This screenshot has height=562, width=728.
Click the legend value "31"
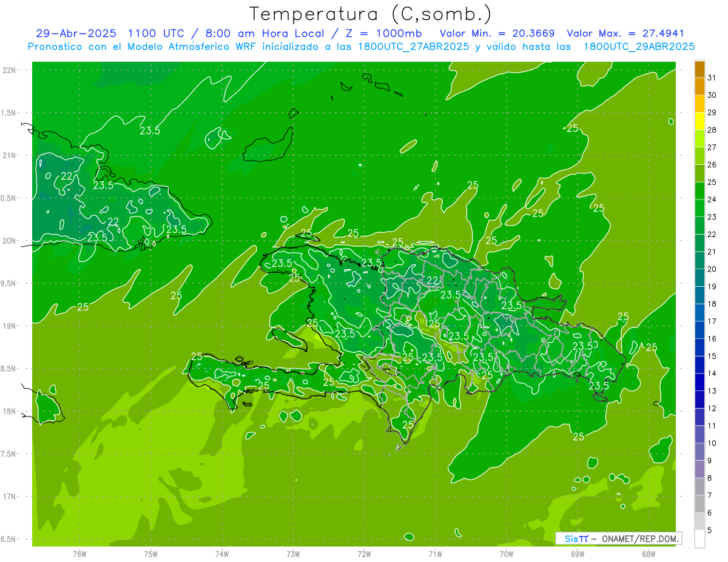tap(712, 78)
